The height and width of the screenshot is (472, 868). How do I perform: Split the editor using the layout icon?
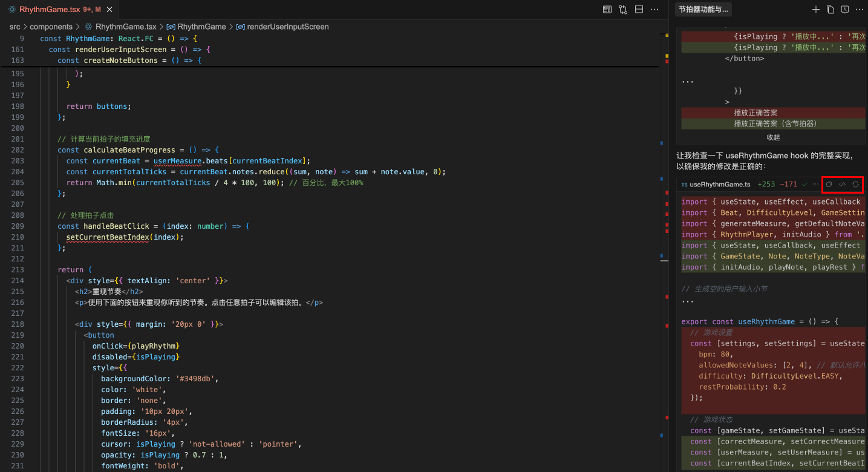tap(639, 10)
